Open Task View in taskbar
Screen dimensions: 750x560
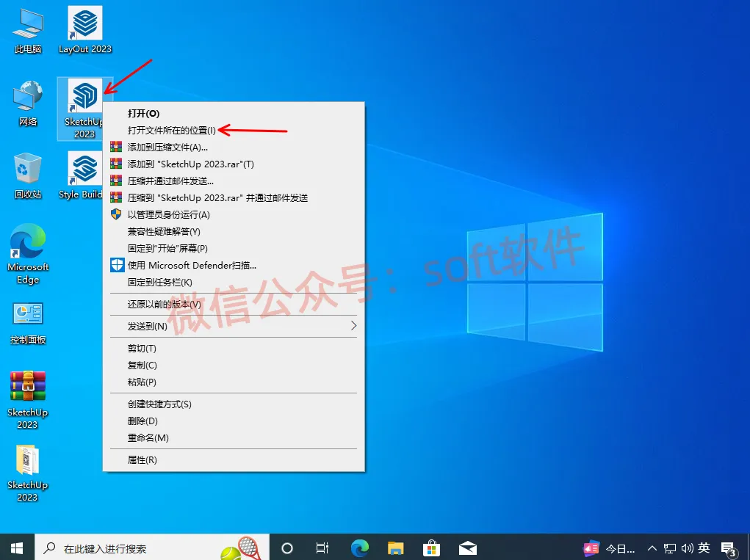(322, 548)
